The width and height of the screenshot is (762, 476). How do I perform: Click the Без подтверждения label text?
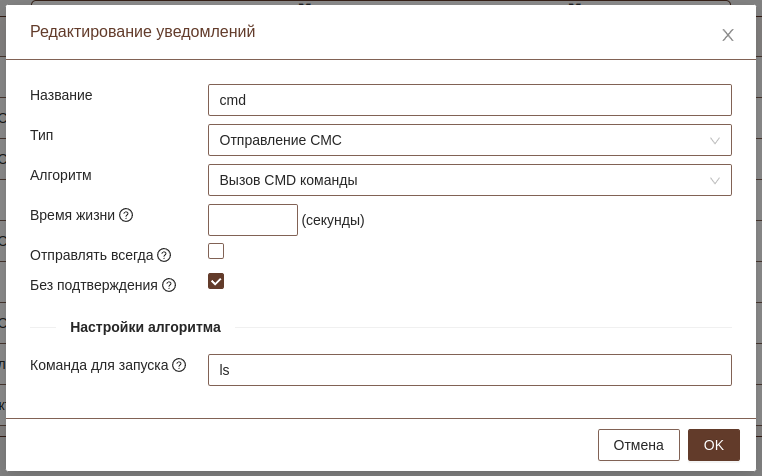click(94, 285)
